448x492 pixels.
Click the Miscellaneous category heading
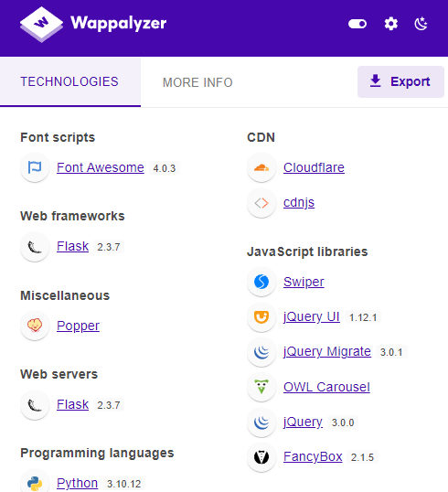coord(65,295)
